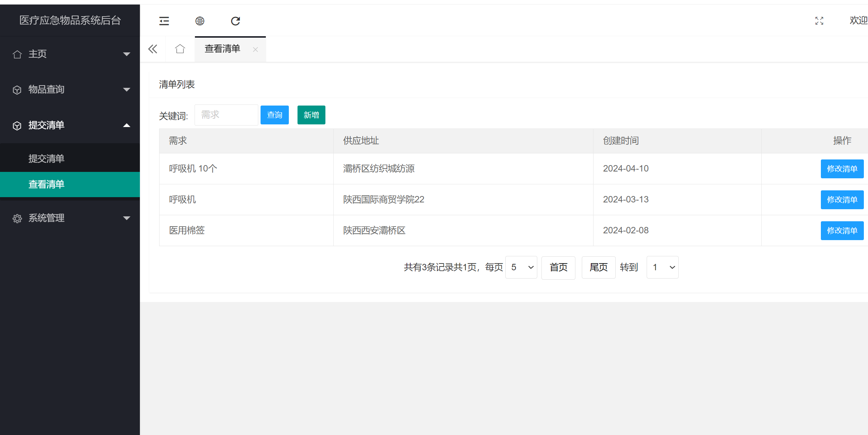Click the home icon beside the tab bar
This screenshot has height=435, width=868.
pyautogui.click(x=180, y=49)
